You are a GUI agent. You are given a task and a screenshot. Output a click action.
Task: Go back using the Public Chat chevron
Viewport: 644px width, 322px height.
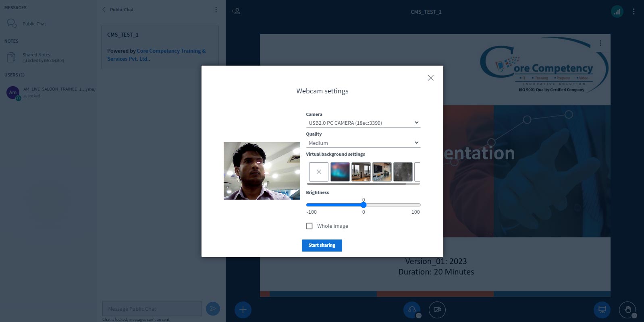pyautogui.click(x=104, y=10)
